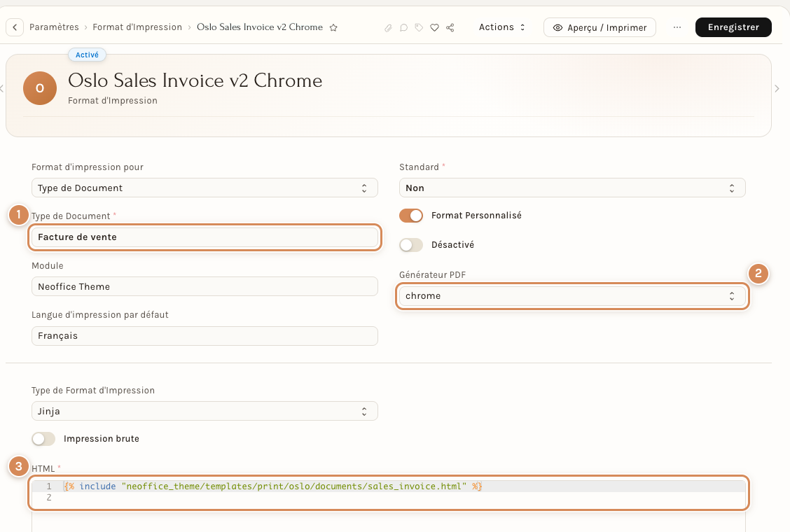Click the share icon
This screenshot has width=790, height=532.
pos(450,28)
